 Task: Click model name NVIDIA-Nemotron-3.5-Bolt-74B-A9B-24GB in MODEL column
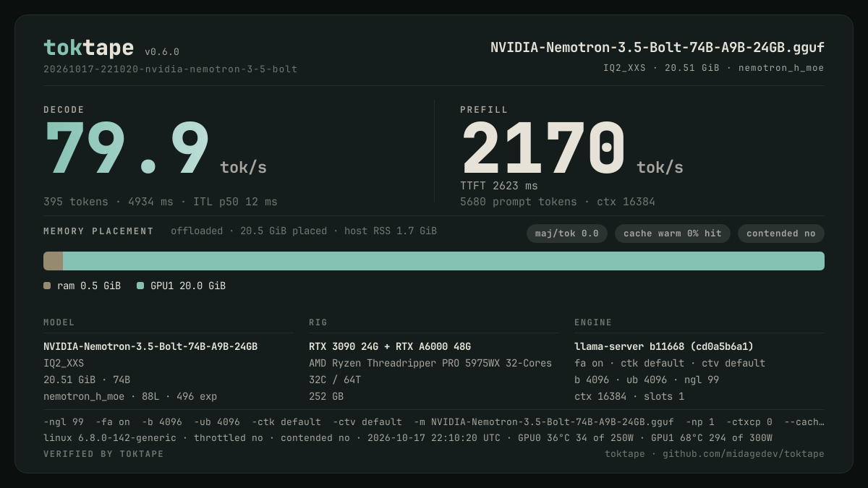150,346
